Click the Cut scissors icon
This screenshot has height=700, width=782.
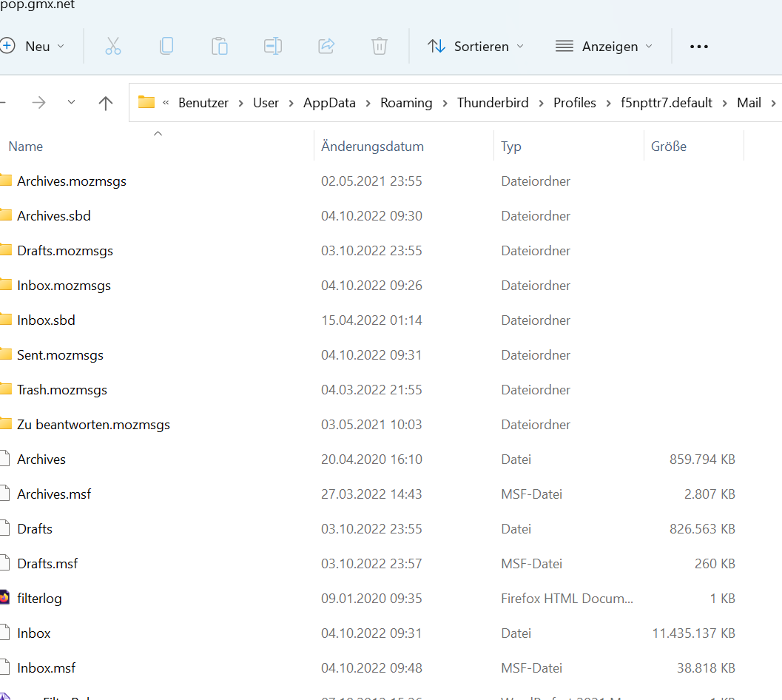tap(112, 46)
